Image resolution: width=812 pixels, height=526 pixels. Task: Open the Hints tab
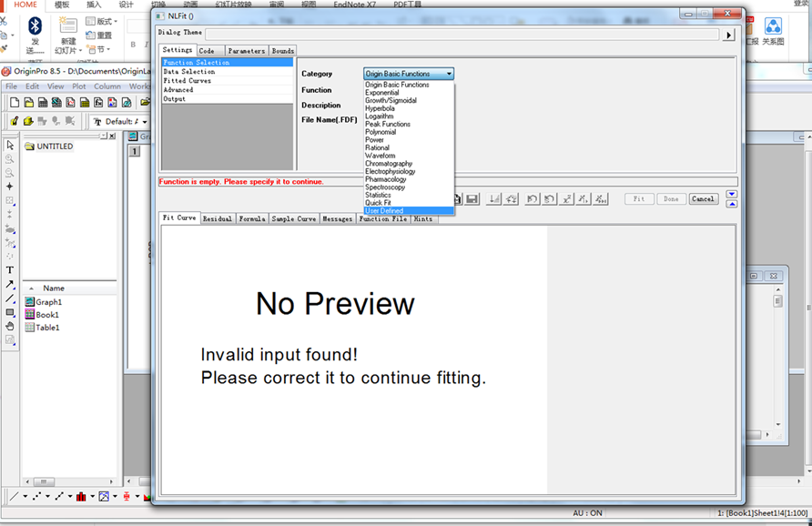tap(423, 219)
